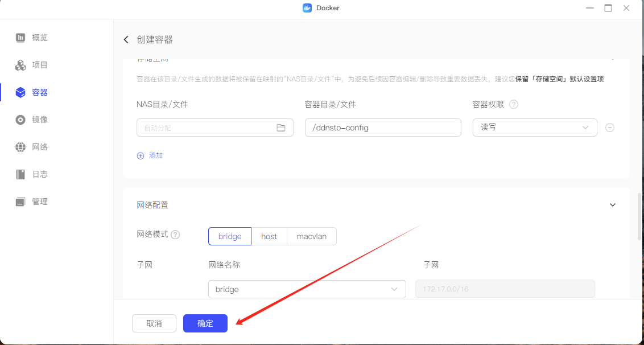Click the 创建容器 page title
Image resolution: width=644 pixels, height=345 pixels.
click(x=155, y=39)
